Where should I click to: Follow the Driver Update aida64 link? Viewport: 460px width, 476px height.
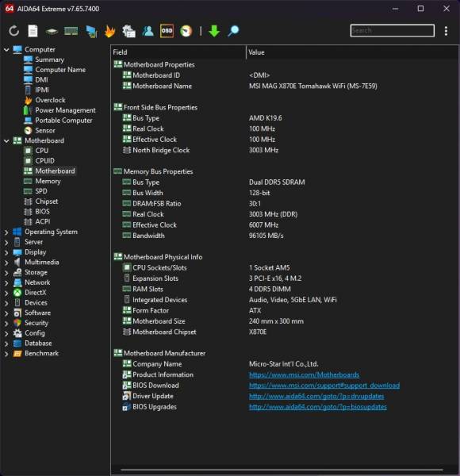point(316,396)
